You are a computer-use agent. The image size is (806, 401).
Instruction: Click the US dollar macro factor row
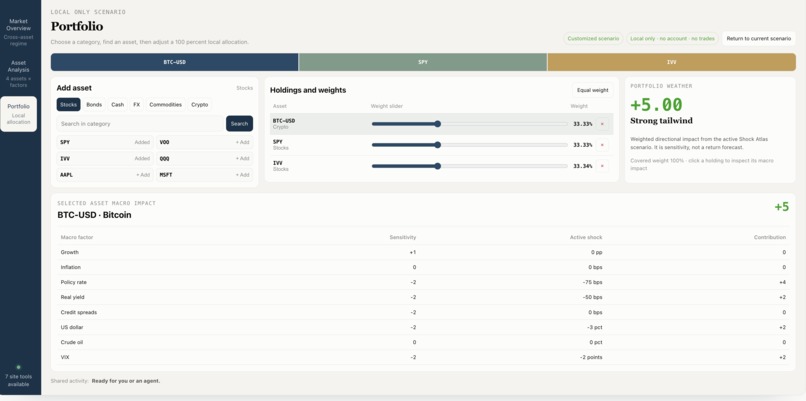pyautogui.click(x=423, y=327)
